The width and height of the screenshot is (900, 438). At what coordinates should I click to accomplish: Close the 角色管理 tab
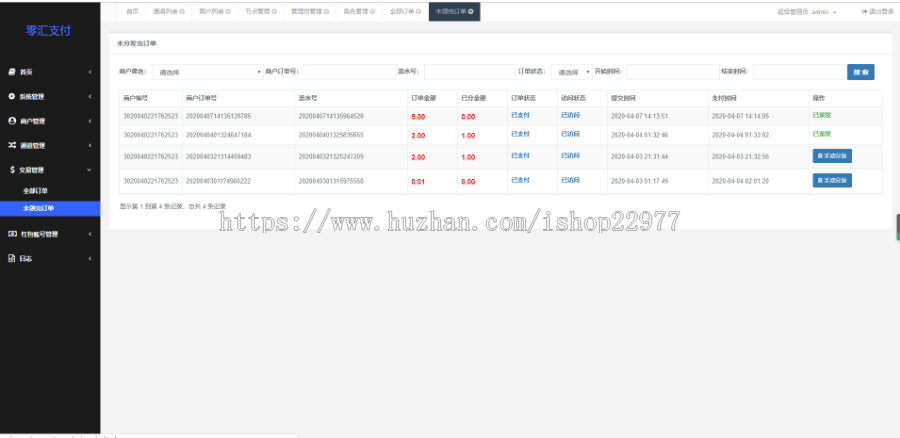pyautogui.click(x=373, y=11)
